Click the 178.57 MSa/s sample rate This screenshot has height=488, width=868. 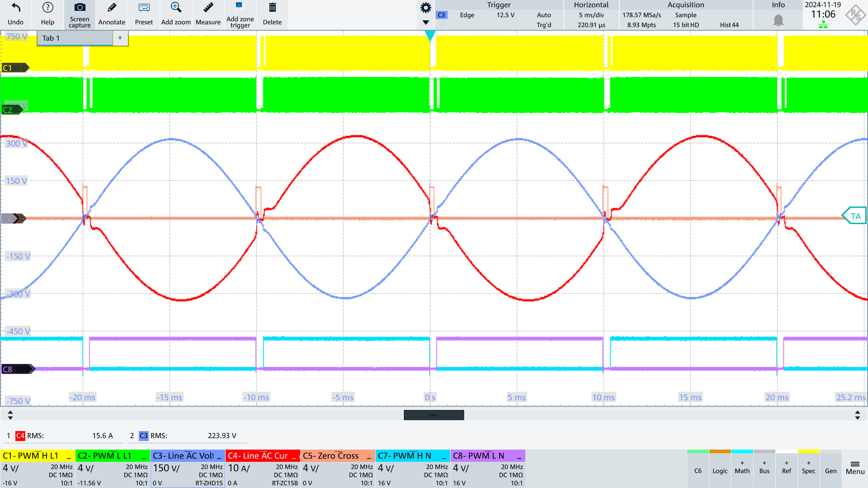click(642, 15)
